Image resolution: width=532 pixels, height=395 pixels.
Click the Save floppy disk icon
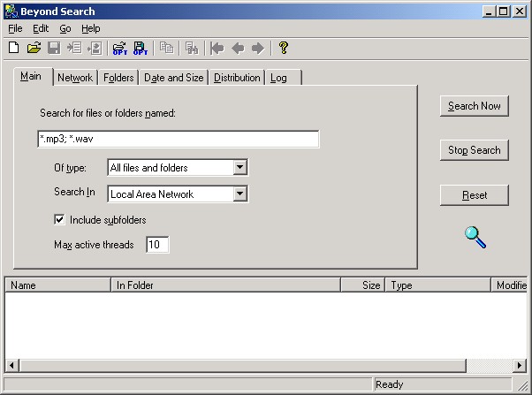pyautogui.click(x=54, y=48)
